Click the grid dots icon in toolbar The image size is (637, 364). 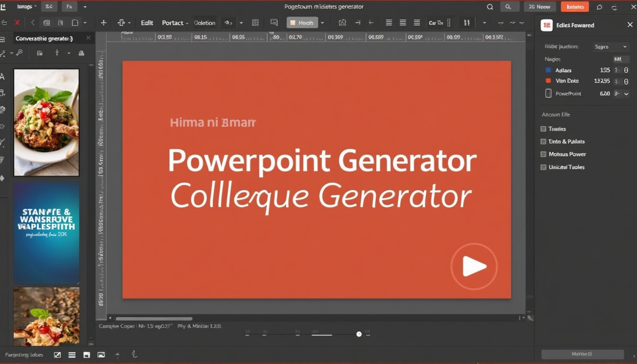point(255,23)
